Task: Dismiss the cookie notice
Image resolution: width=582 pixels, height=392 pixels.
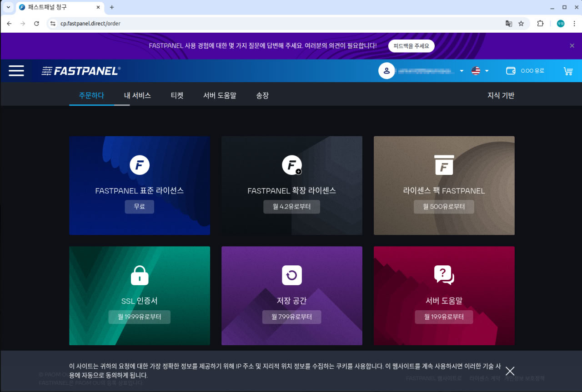Action: click(x=510, y=371)
